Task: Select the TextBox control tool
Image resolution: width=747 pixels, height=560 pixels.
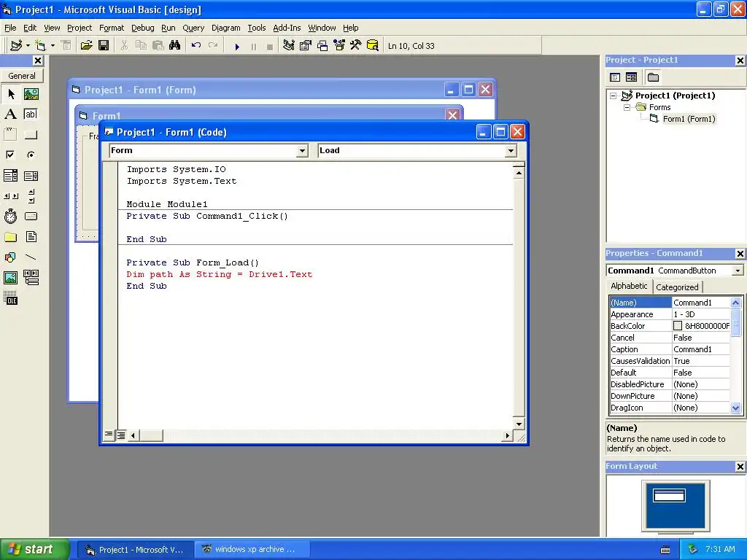Action: (x=31, y=114)
